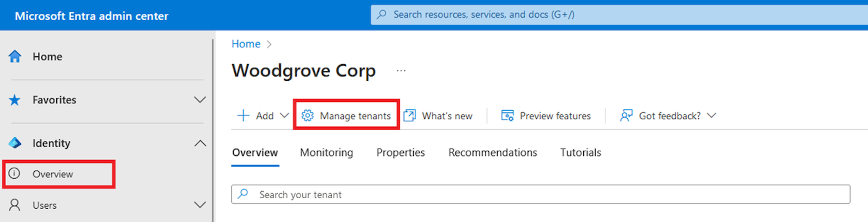This screenshot has height=222, width=868.
Task: Expand the Users section chevron
Action: coord(200,205)
